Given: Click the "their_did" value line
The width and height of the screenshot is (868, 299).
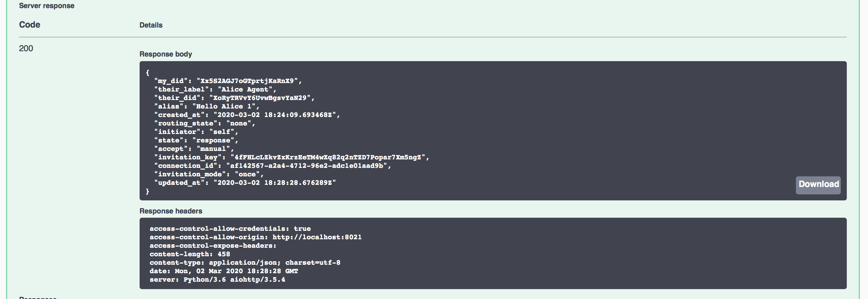Looking at the screenshot, I should (234, 98).
